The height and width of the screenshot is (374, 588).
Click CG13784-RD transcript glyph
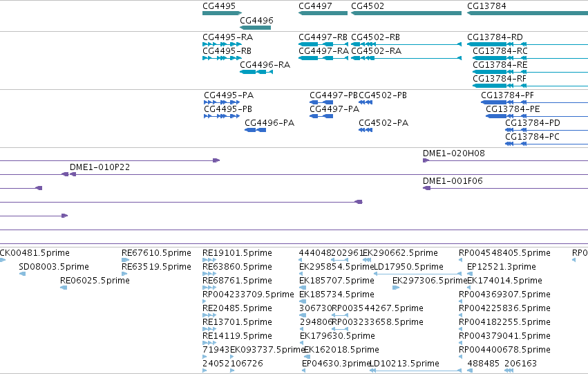point(527,44)
